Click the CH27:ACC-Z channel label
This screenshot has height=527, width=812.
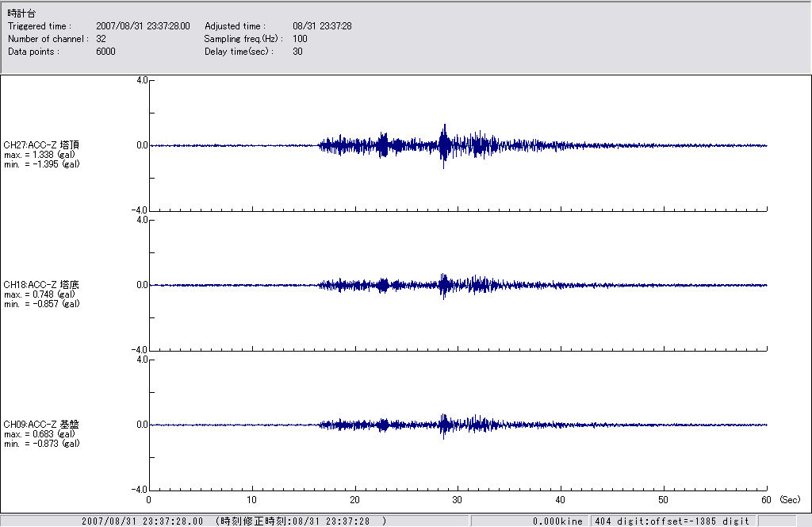coord(41,144)
